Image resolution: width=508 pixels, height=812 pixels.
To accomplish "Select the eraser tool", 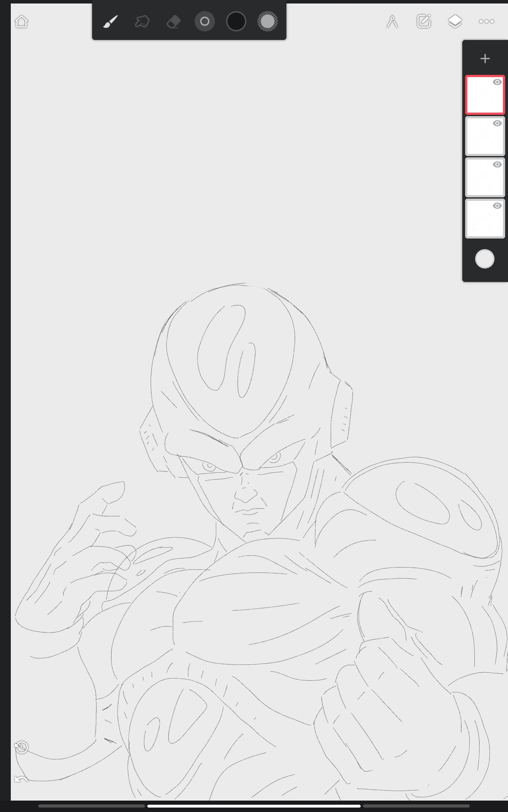I will 173,22.
